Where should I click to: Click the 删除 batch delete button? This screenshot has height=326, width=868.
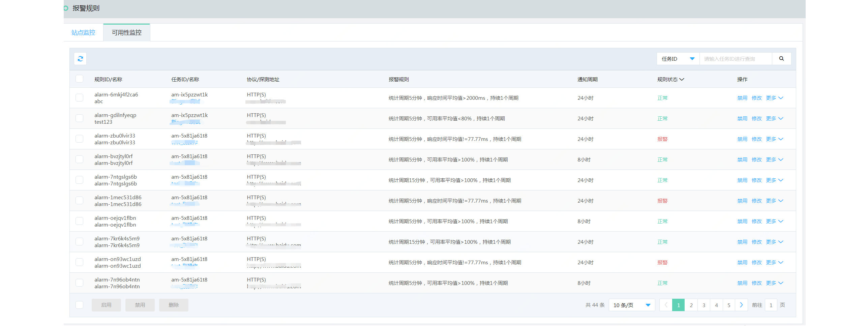[174, 305]
